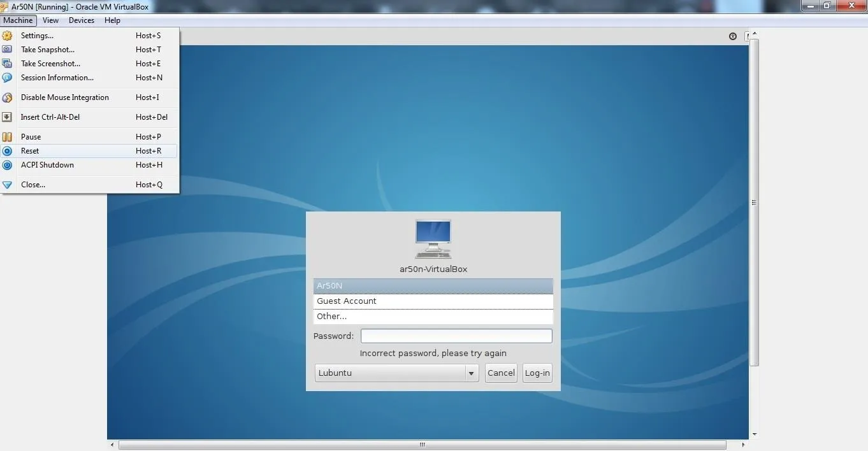Click the Pause icon in menu
Screen dimensions: 868x451
7,137
